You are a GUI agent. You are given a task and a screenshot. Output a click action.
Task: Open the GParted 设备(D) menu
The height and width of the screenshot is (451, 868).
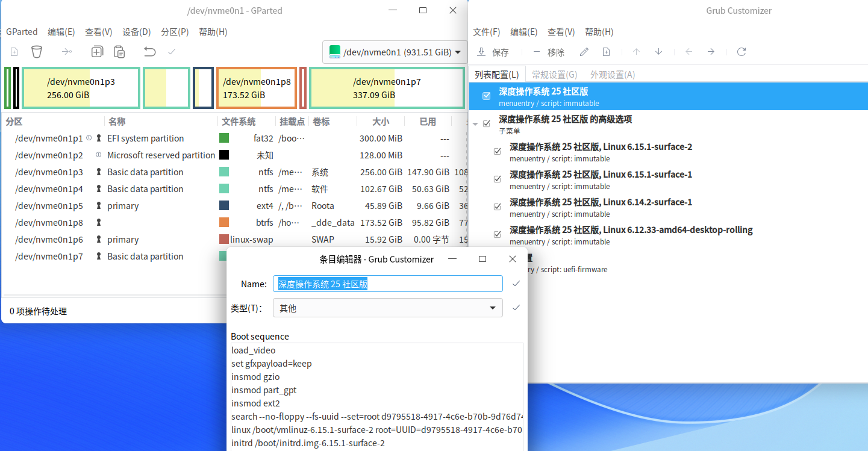[x=137, y=32]
